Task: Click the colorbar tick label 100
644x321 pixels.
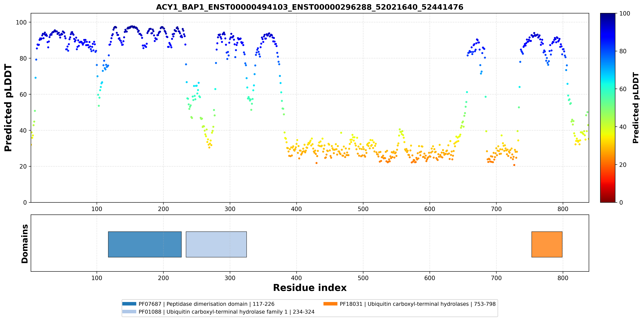Action: [x=625, y=14]
